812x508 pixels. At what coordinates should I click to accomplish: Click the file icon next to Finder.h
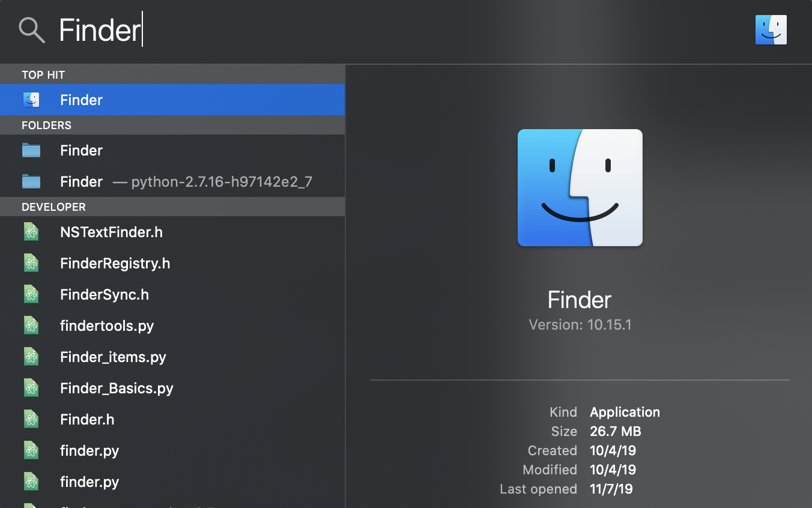31,419
